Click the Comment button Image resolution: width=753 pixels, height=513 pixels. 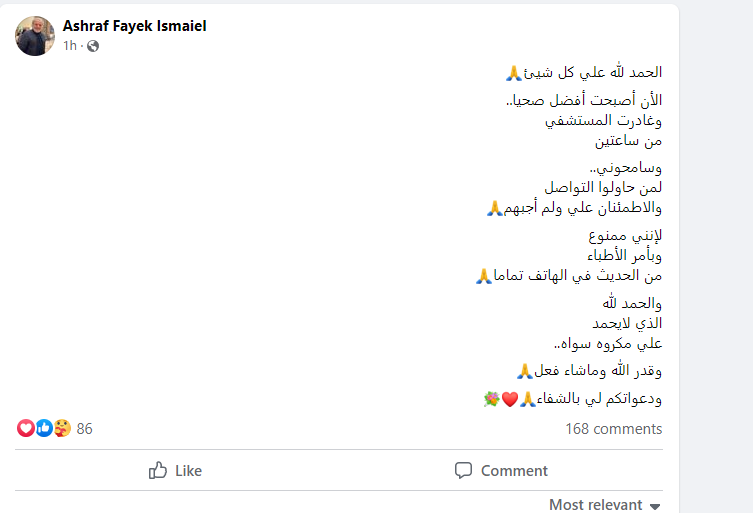tap(501, 470)
